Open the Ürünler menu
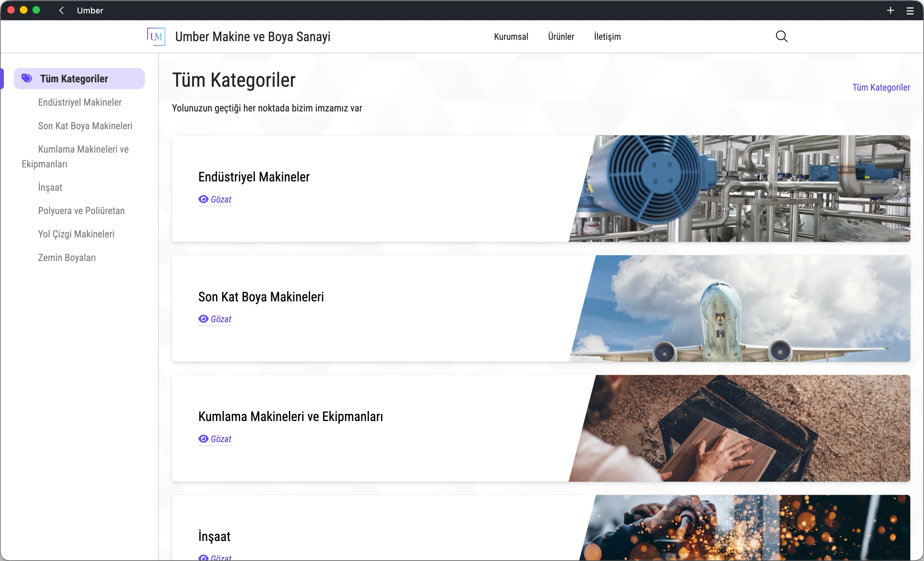This screenshot has width=924, height=561. [561, 36]
